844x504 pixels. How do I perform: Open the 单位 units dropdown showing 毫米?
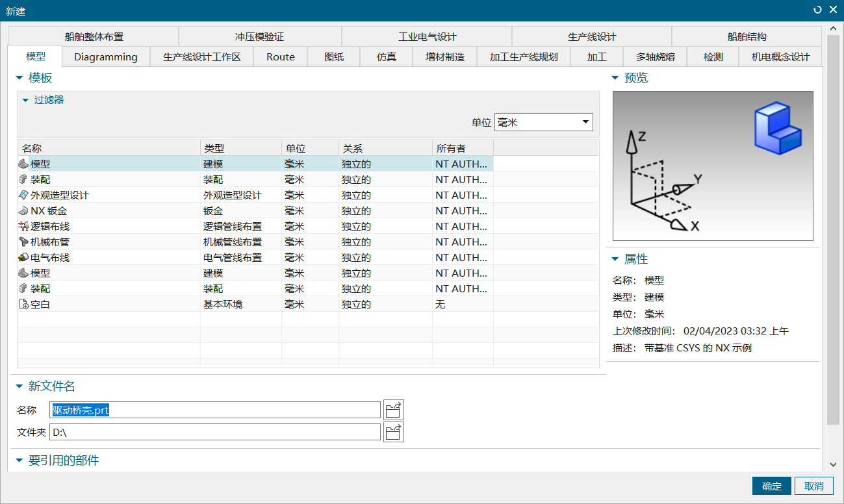point(586,121)
